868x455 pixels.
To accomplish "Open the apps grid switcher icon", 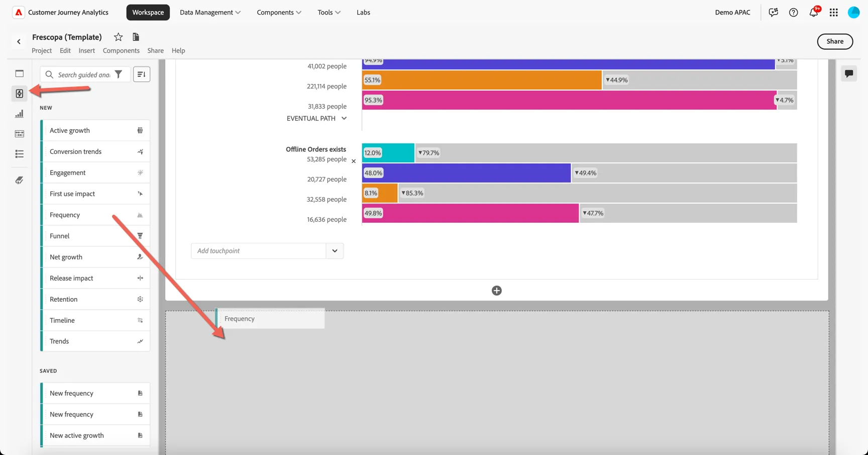I will pyautogui.click(x=833, y=13).
